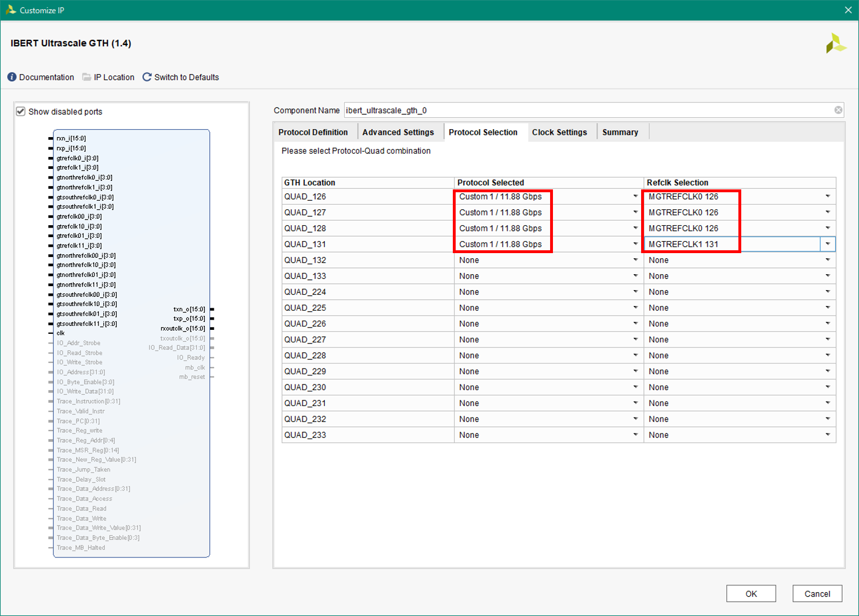Click the Trace_MB_Halted disabled port

[81, 548]
